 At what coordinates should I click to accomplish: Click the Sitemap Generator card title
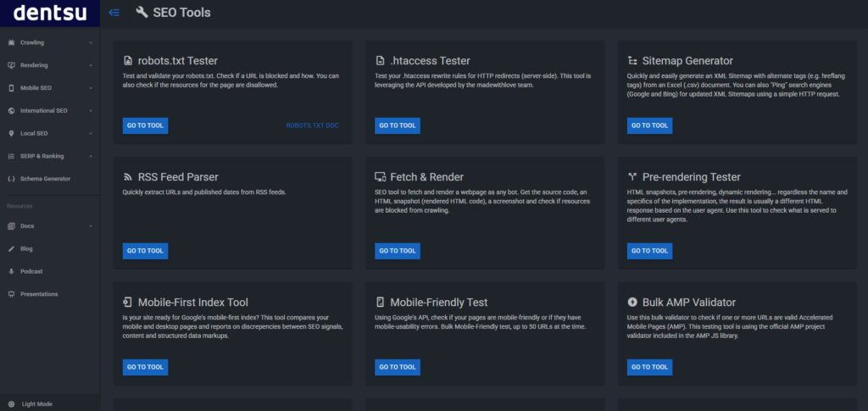[x=687, y=61]
